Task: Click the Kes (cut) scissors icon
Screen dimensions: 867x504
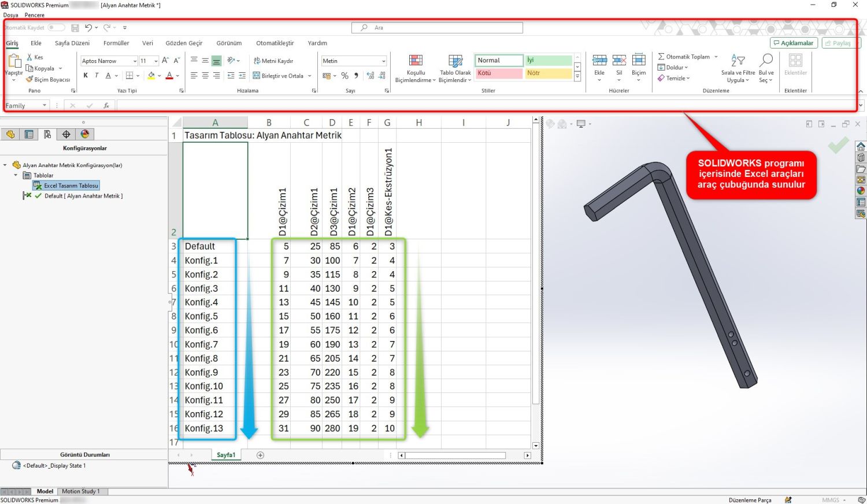Action: tap(29, 57)
